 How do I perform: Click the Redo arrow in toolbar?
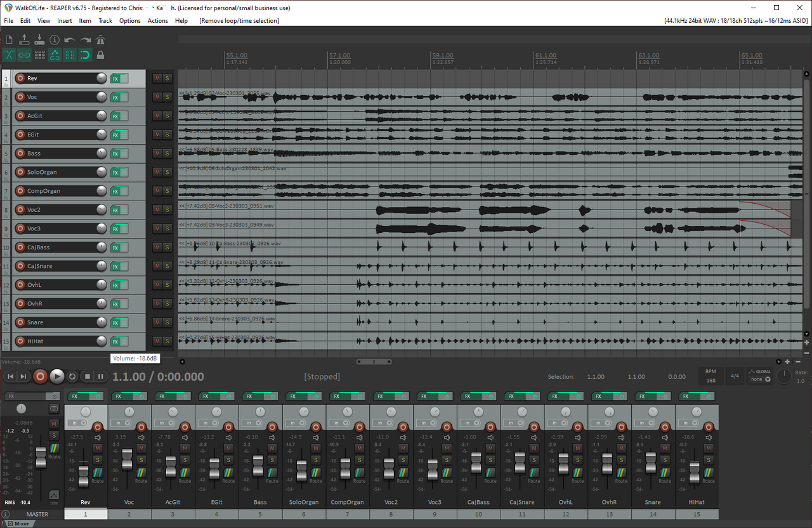tap(85, 40)
